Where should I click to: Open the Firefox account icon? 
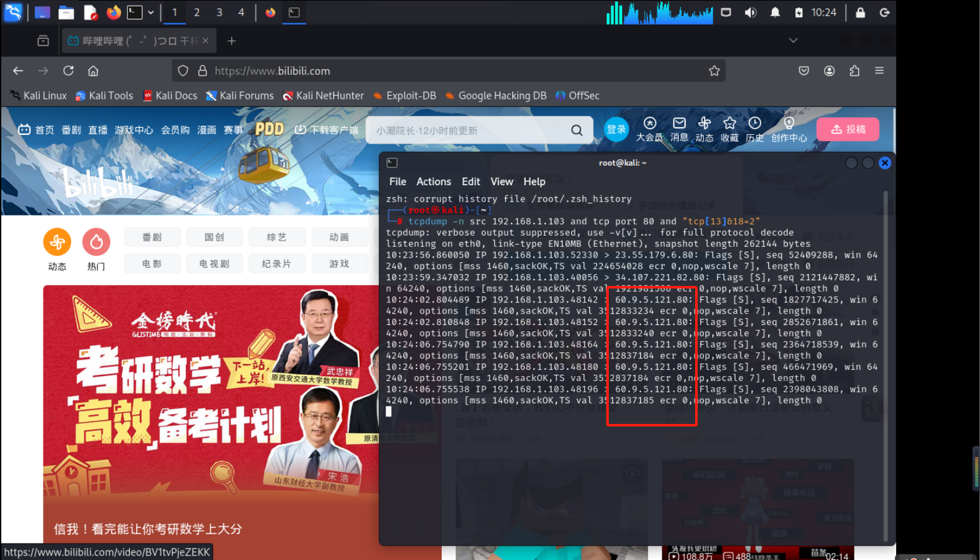coord(829,71)
